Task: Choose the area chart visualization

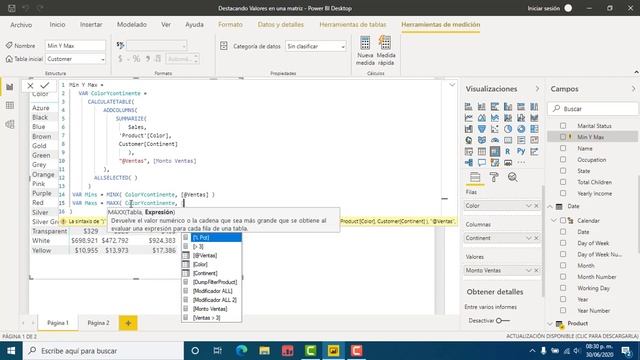Action: [x=482, y=118]
